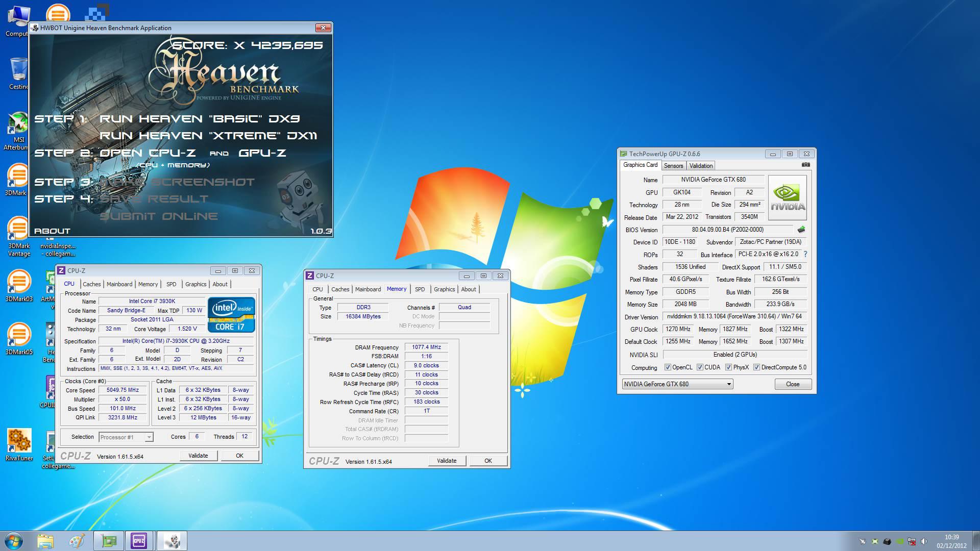The height and width of the screenshot is (551, 980).
Task: Click Show Desktop strip at taskbar end
Action: [x=976, y=541]
